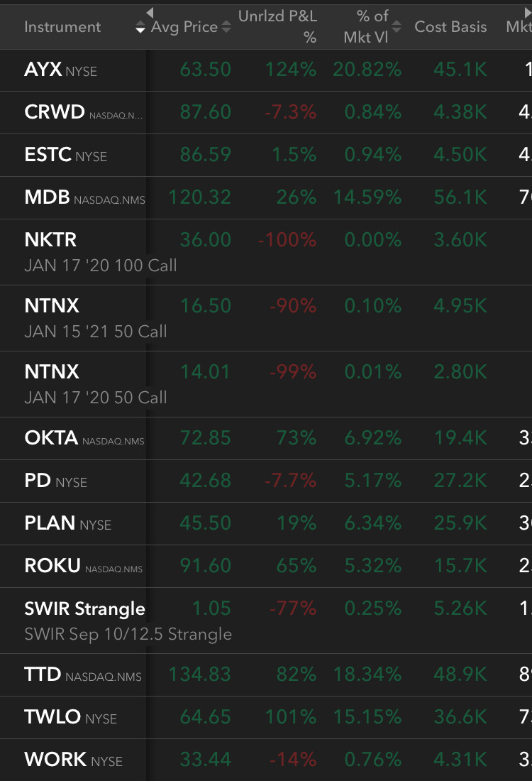Open the SWIR Sep 10/12.5 Strangle position
The height and width of the screenshot is (781, 532).
266,621
